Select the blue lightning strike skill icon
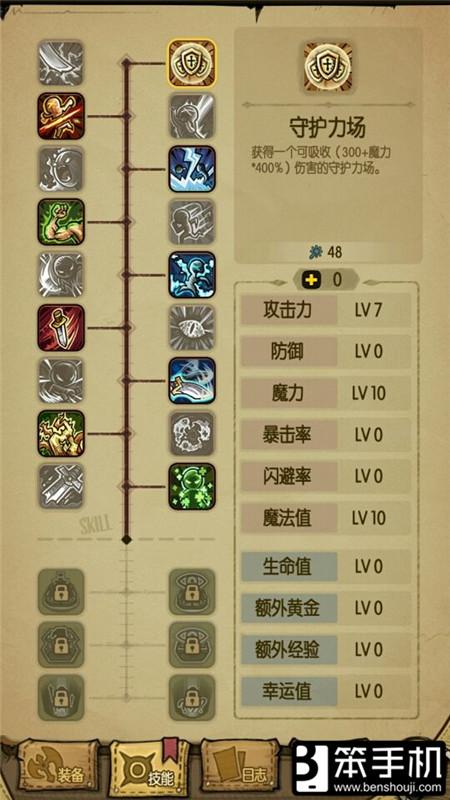 tap(192, 169)
